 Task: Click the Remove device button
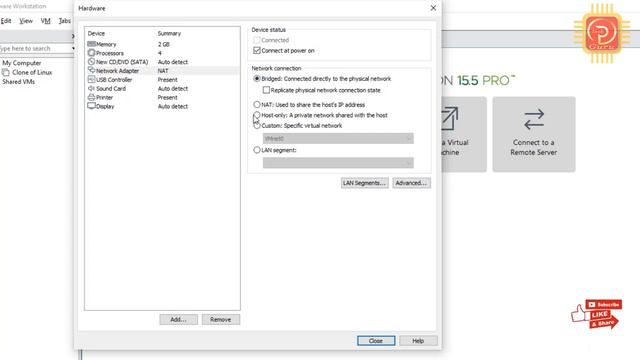[221, 320]
